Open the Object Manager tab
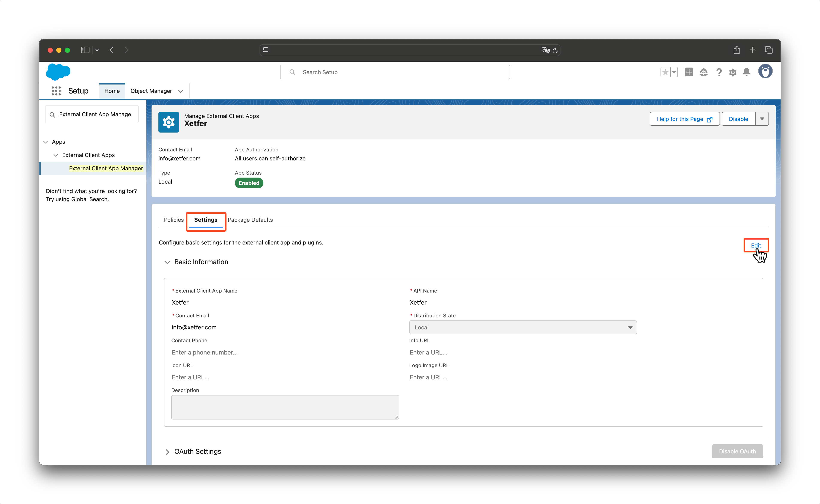This screenshot has width=820, height=504. click(151, 91)
